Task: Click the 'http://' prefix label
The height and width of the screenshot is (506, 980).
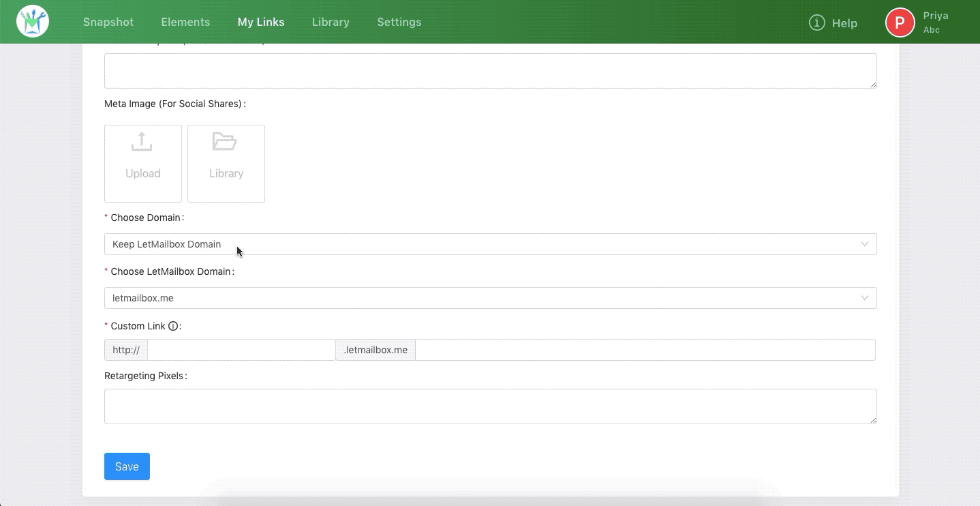Action: [126, 350]
